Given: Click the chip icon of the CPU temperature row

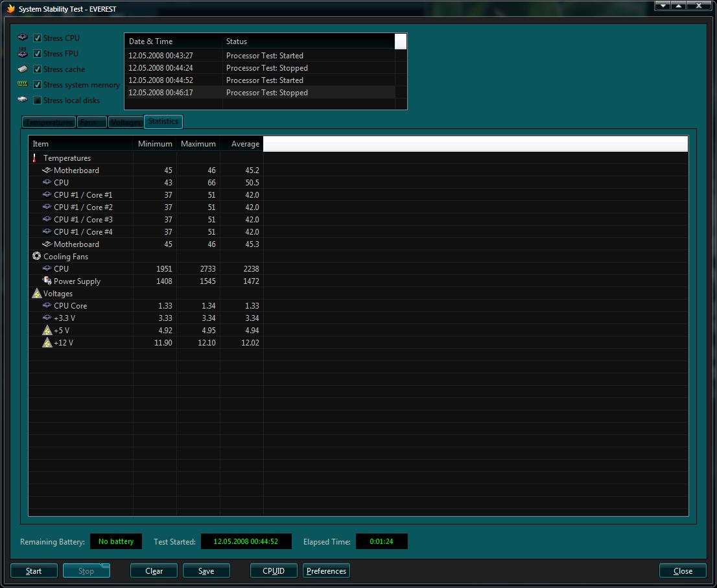Looking at the screenshot, I should click(x=47, y=182).
